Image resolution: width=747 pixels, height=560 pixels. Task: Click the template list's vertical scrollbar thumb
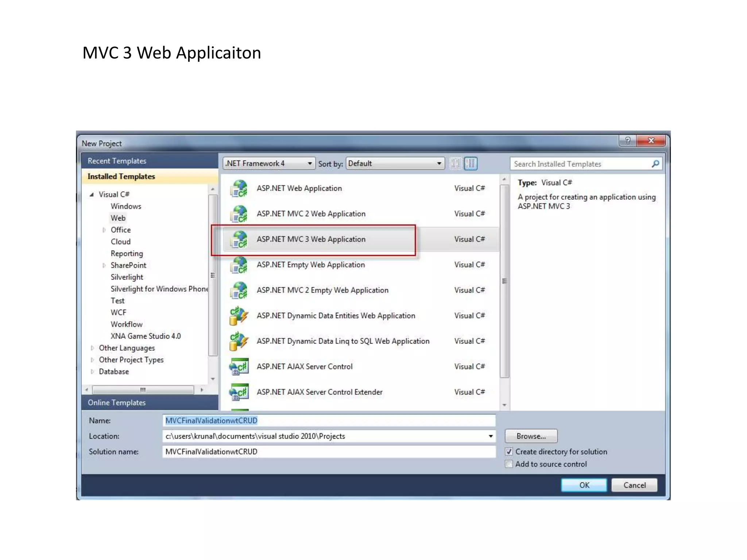click(x=504, y=281)
